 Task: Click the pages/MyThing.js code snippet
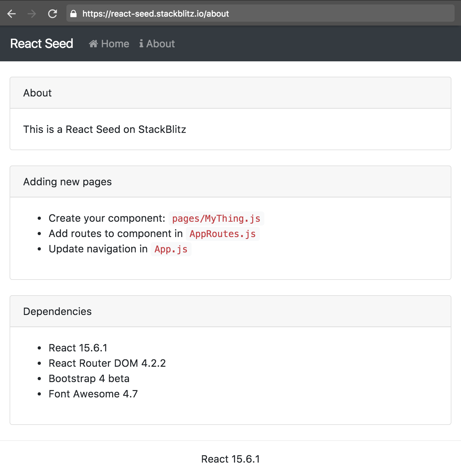216,219
